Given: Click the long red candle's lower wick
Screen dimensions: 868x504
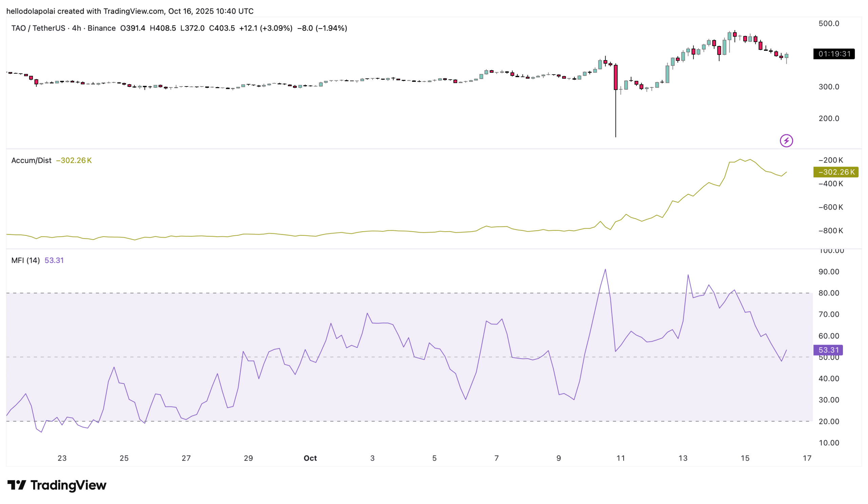Looking at the screenshot, I should click(615, 114).
